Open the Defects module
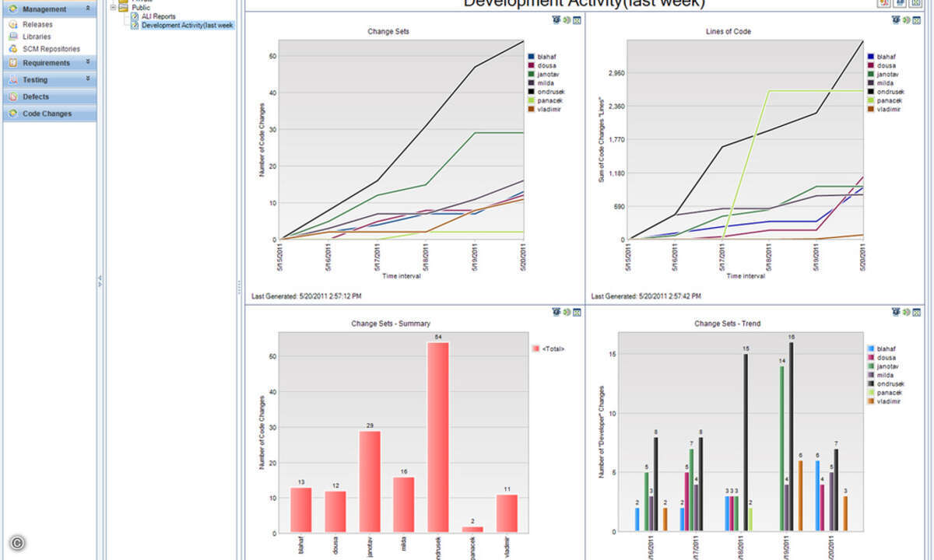Screen dimensions: 934x560 click(x=50, y=97)
